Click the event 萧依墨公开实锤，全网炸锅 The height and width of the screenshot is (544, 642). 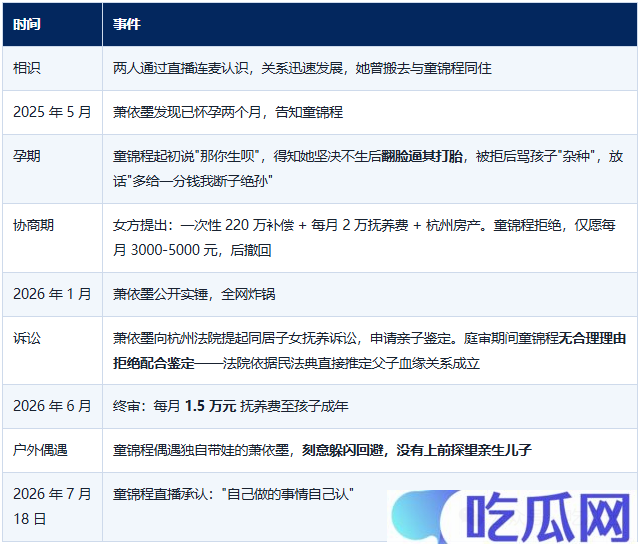194,294
